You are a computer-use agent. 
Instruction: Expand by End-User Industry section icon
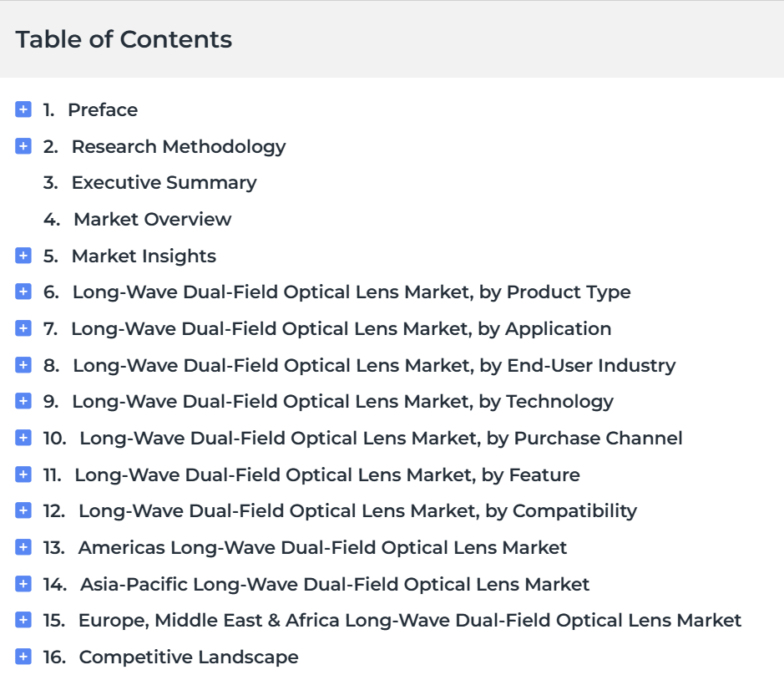[x=23, y=365]
